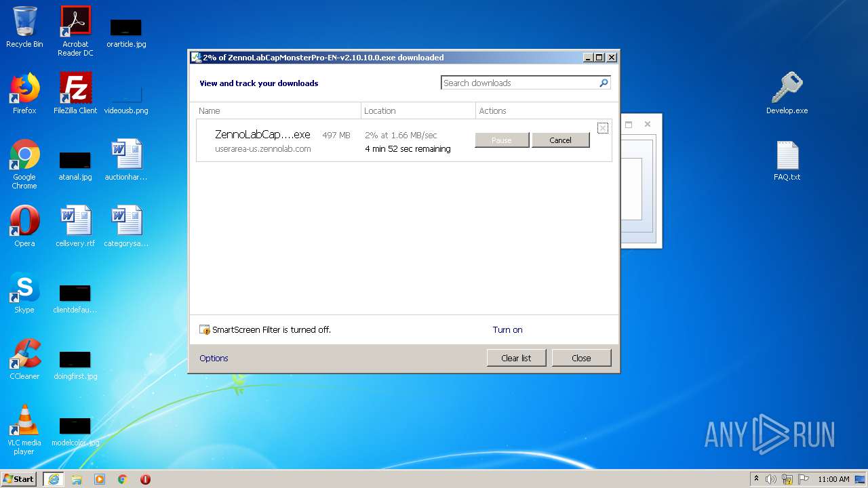
Task: Select the orarticle.jpg desktop file
Action: pyautogui.click(x=126, y=33)
